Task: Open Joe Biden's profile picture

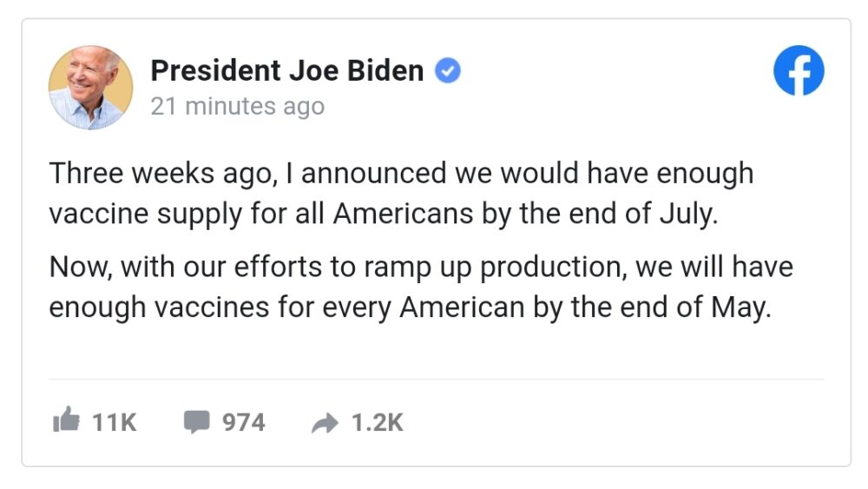Action: [91, 88]
